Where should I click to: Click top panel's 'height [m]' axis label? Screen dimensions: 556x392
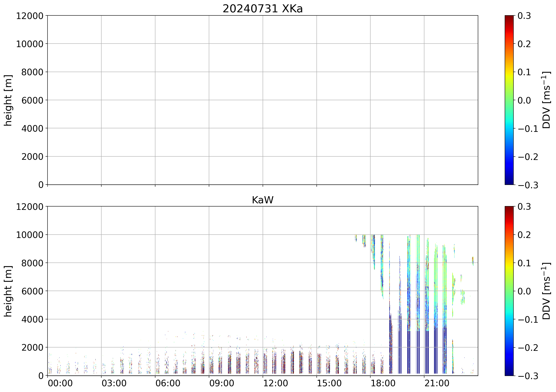[x=8, y=100]
